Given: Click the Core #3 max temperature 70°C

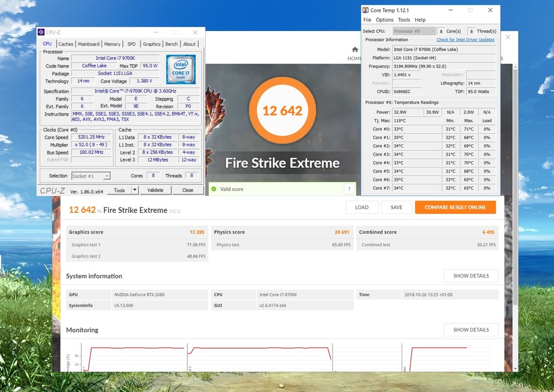Looking at the screenshot, I should click(469, 155).
